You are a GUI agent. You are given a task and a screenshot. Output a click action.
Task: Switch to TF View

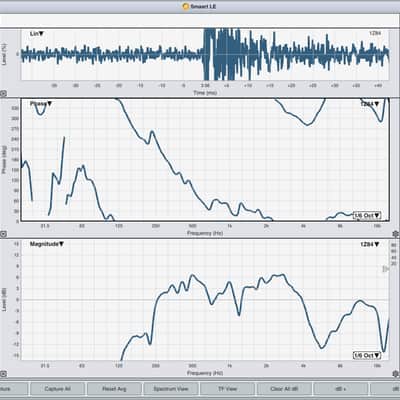coord(227,389)
